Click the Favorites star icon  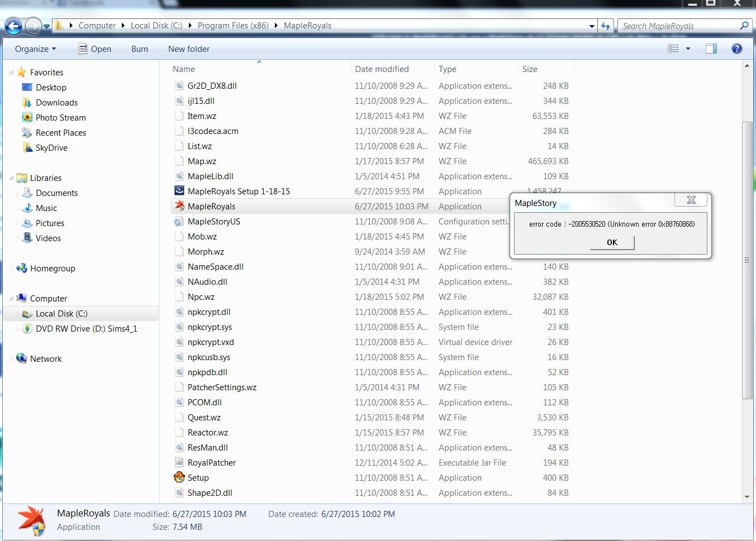(x=22, y=72)
